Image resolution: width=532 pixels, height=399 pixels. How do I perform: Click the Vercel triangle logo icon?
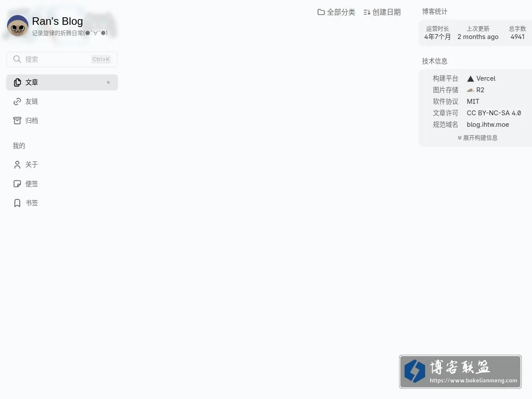tap(470, 78)
